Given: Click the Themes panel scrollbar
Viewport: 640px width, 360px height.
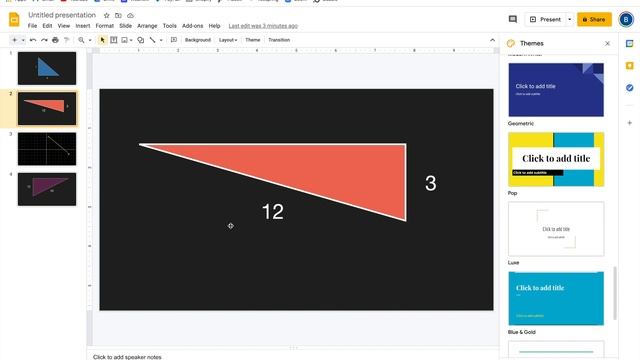Looking at the screenshot, I should tap(615, 293).
